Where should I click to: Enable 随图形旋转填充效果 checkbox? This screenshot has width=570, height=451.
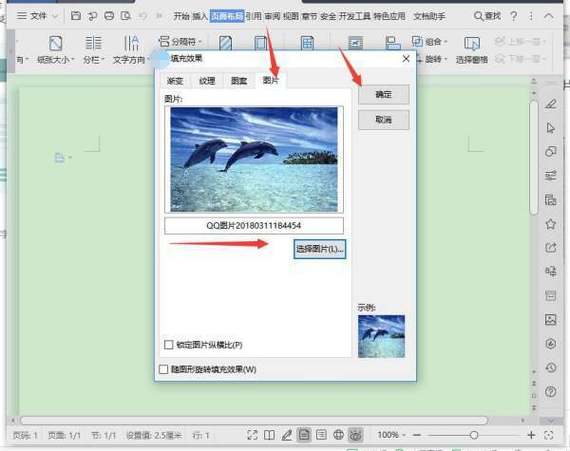(164, 369)
